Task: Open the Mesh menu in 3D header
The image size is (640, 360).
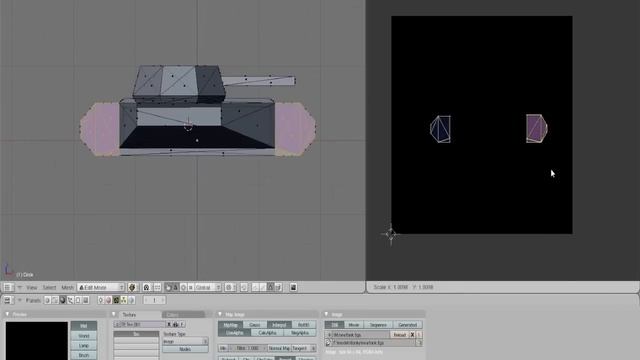Action: [x=67, y=287]
